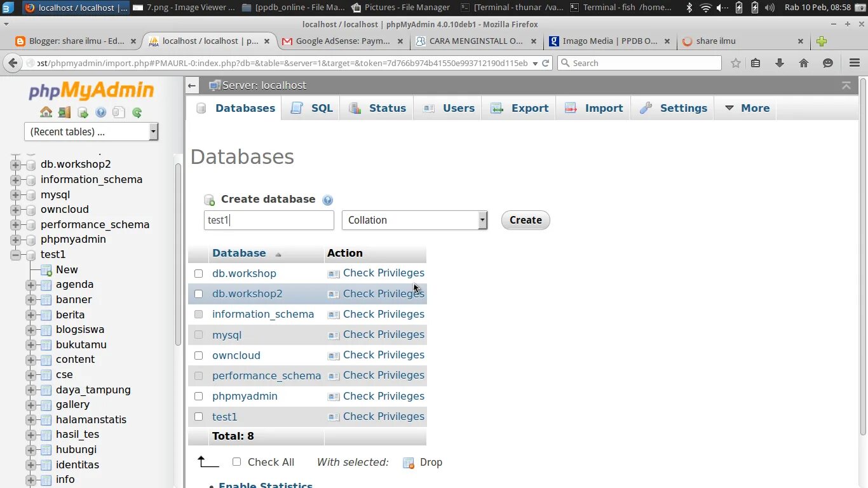Open phpMyAdmin documentation help icon
The image size is (868, 488).
click(x=100, y=112)
